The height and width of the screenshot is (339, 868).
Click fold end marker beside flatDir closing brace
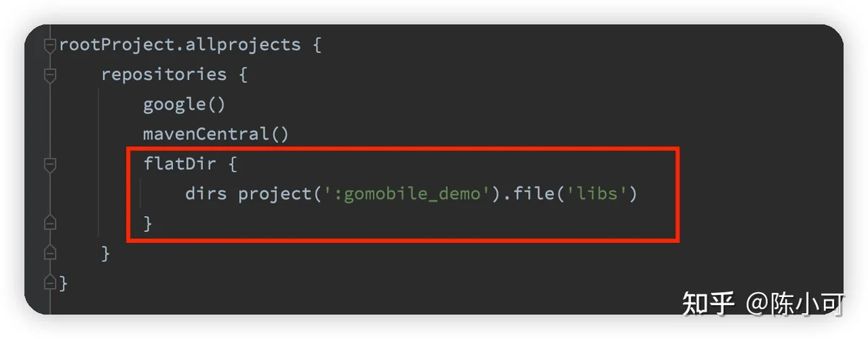49,223
